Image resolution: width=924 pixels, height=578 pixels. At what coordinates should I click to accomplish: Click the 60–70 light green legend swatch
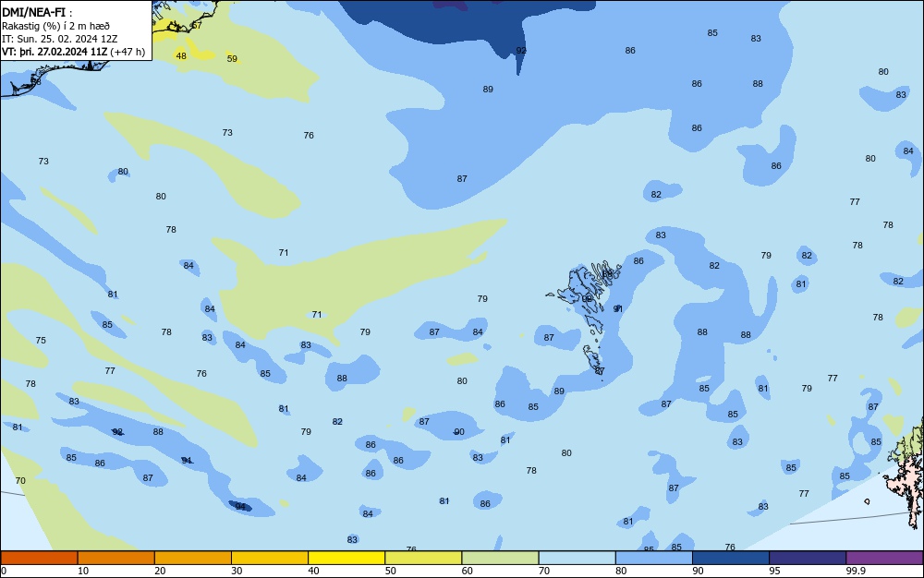[500, 558]
